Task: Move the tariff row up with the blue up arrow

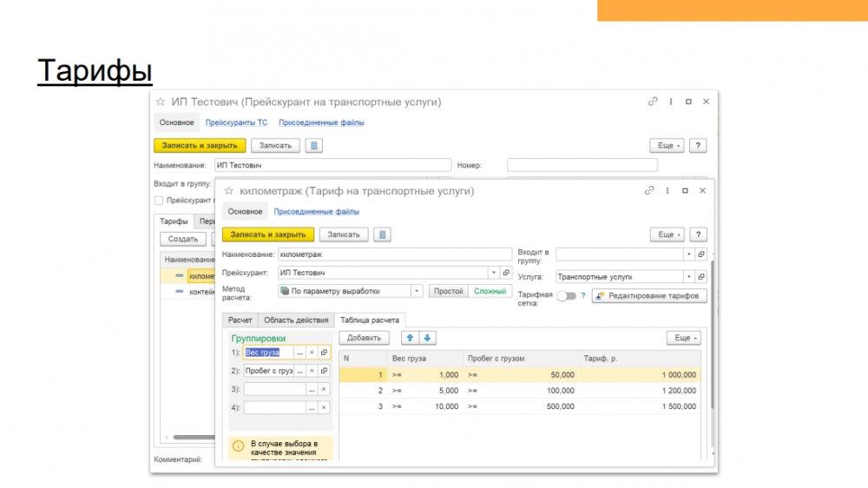Action: pyautogui.click(x=411, y=338)
